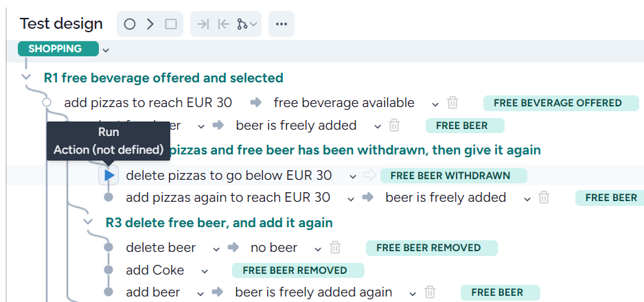Run the delete pizzas step with play icon
Viewport: 644px width, 302px height.
tap(109, 176)
